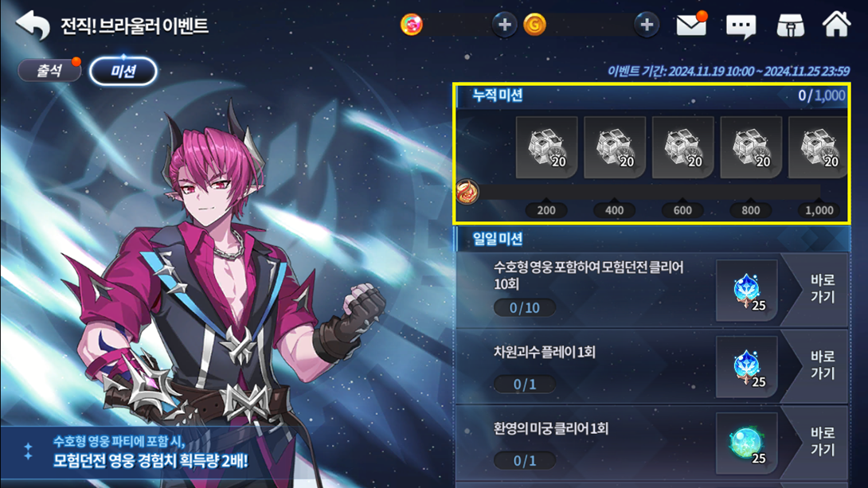Click the gold G coin icon
The image size is (868, 488).
[535, 25]
